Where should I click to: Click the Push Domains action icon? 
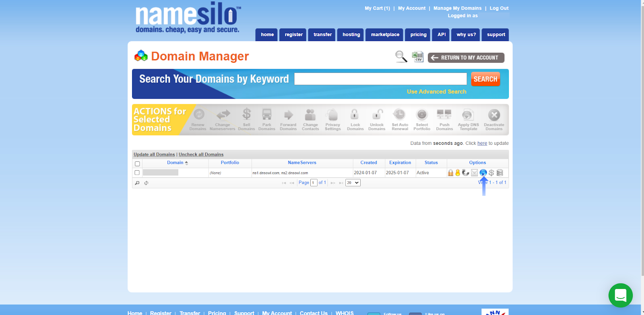point(444,115)
